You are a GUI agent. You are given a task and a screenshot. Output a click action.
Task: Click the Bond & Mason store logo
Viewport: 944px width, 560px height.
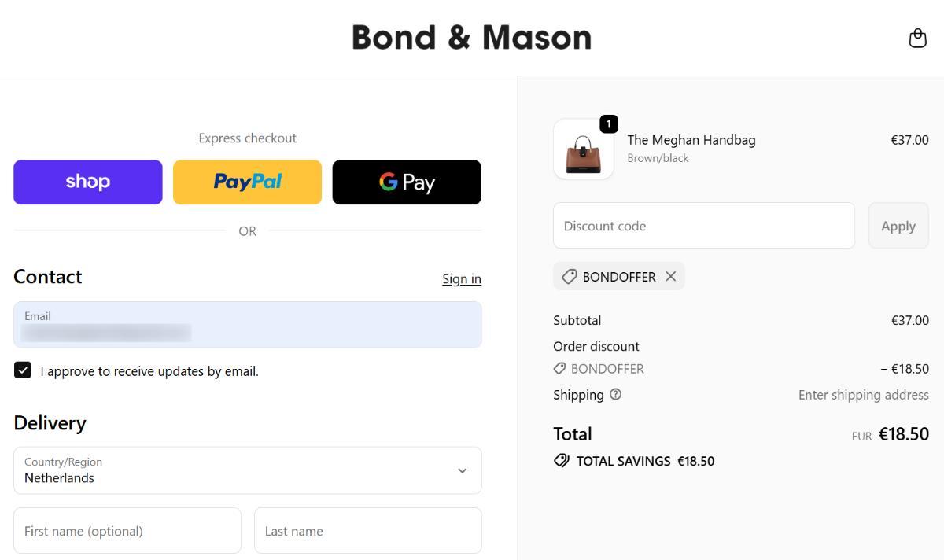[471, 38]
